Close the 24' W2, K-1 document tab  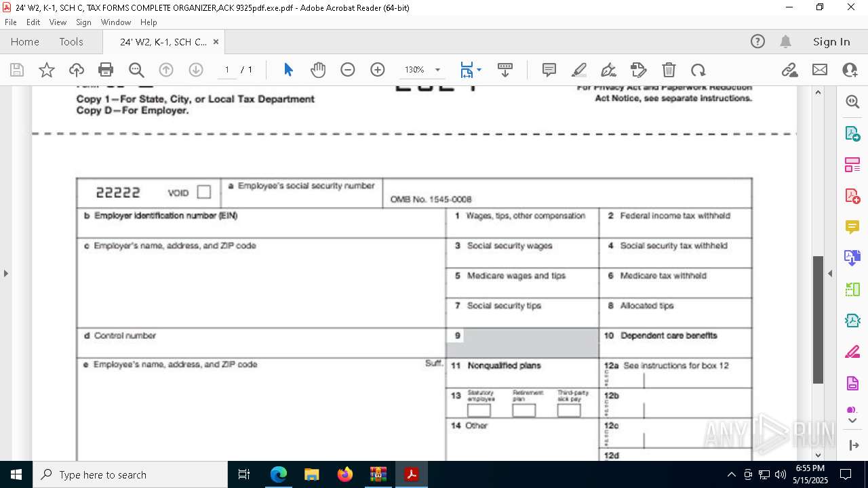216,41
